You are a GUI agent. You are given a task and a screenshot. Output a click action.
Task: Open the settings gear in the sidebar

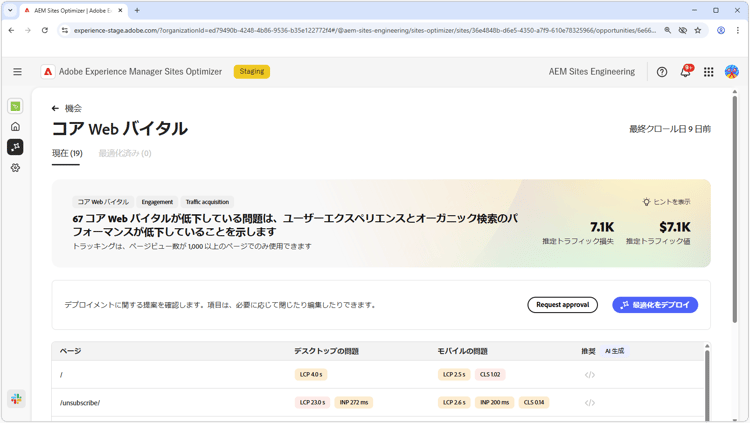pyautogui.click(x=15, y=168)
